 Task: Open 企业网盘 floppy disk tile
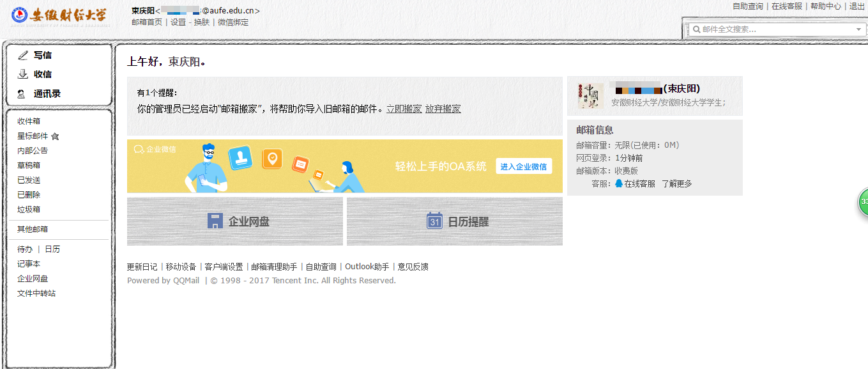pos(235,221)
